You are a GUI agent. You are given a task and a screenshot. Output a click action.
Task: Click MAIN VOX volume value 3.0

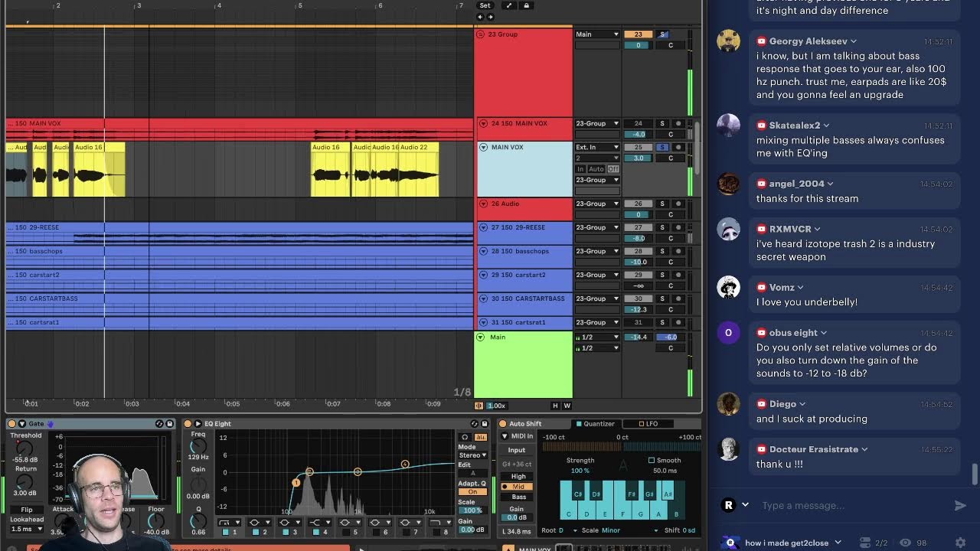point(639,158)
